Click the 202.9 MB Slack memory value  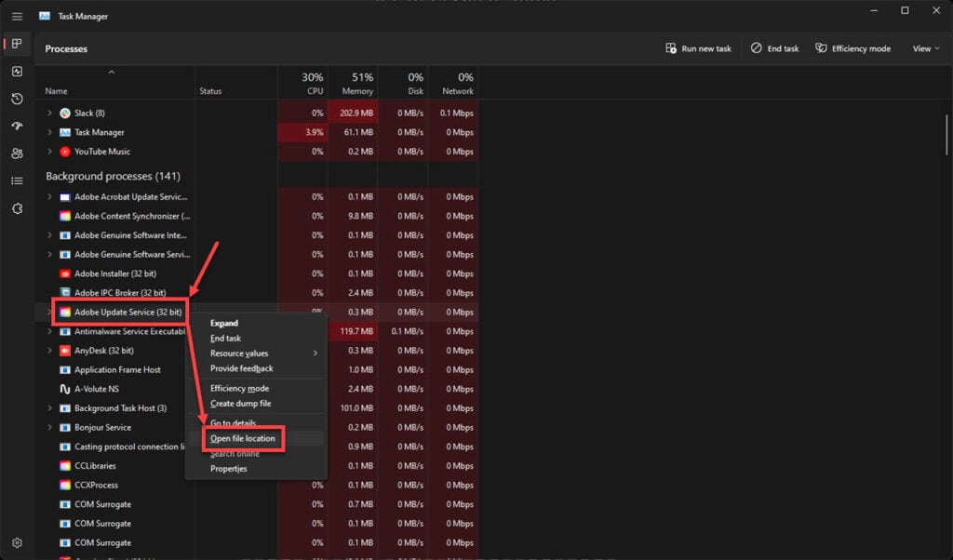click(x=356, y=113)
